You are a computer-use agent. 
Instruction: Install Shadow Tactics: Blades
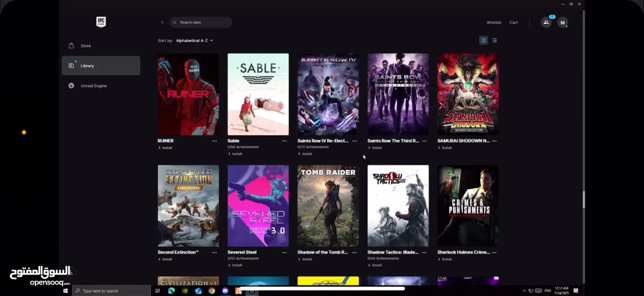375,266
